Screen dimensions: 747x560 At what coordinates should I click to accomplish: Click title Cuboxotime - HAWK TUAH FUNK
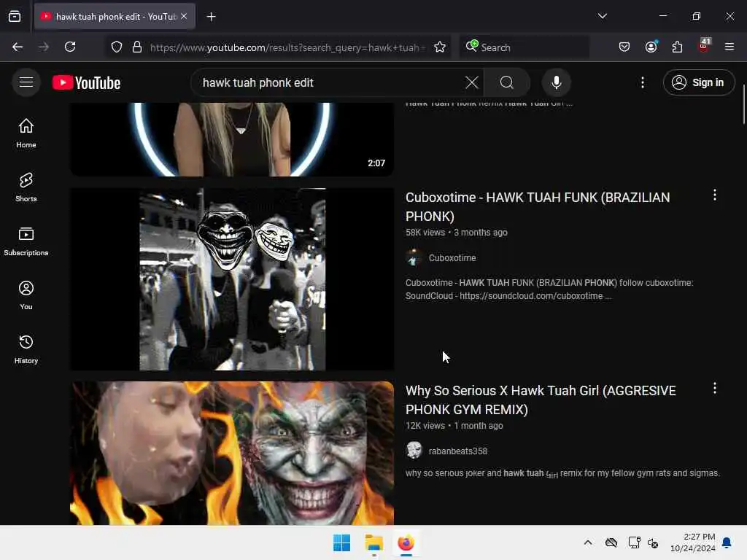[x=538, y=206]
